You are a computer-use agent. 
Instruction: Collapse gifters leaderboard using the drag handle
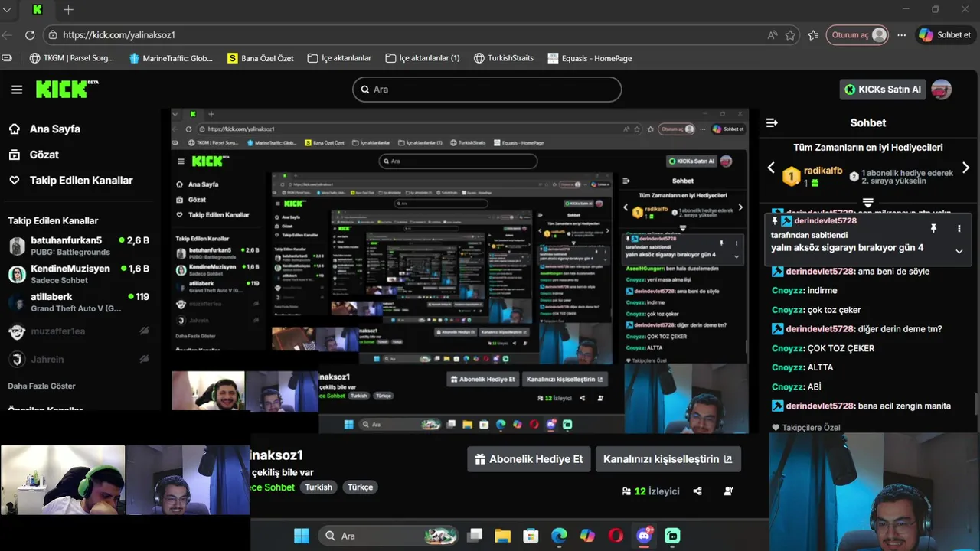(x=867, y=202)
